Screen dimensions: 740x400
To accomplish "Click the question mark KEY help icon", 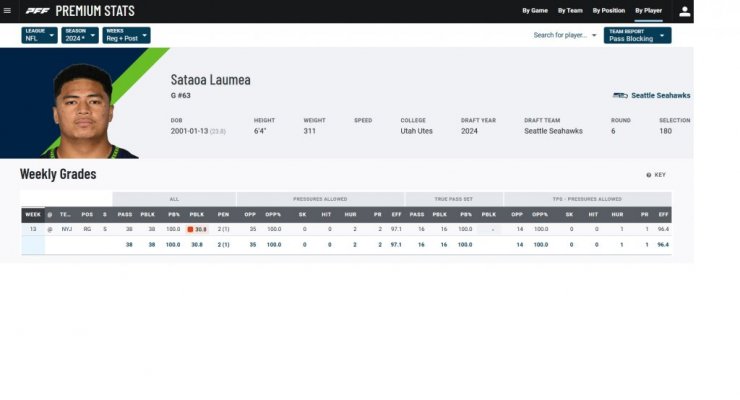I will 648,175.
